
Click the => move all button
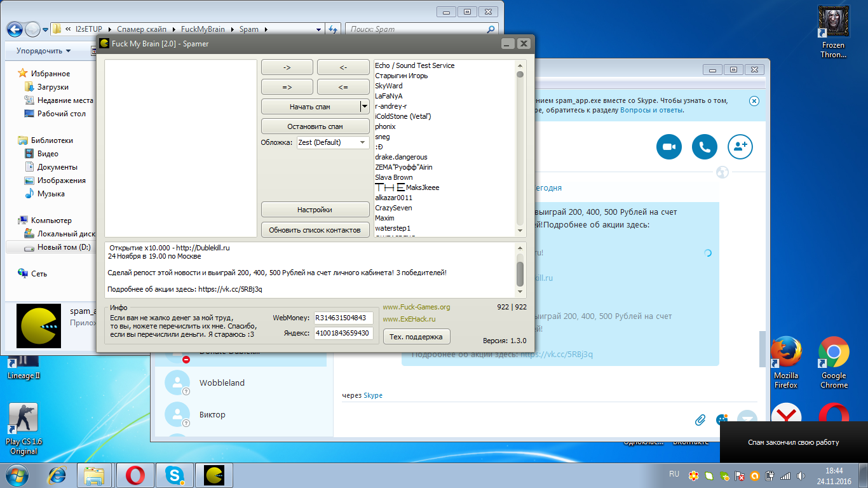[x=287, y=87]
